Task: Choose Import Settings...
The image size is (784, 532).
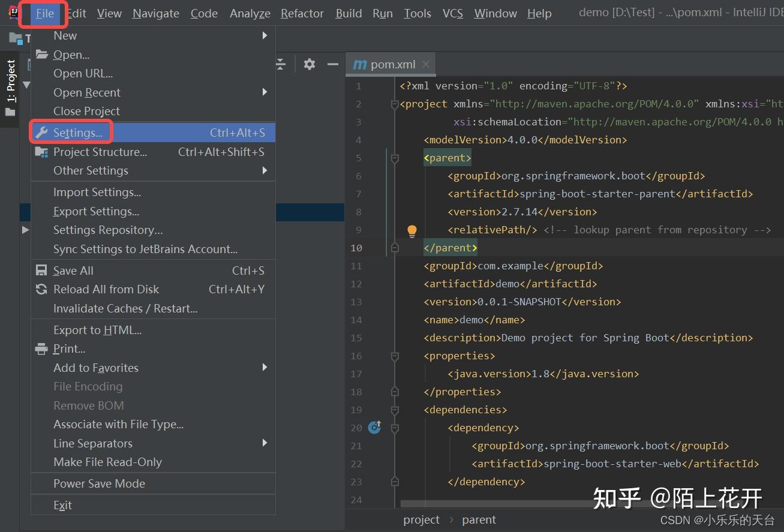Action: 153,192
